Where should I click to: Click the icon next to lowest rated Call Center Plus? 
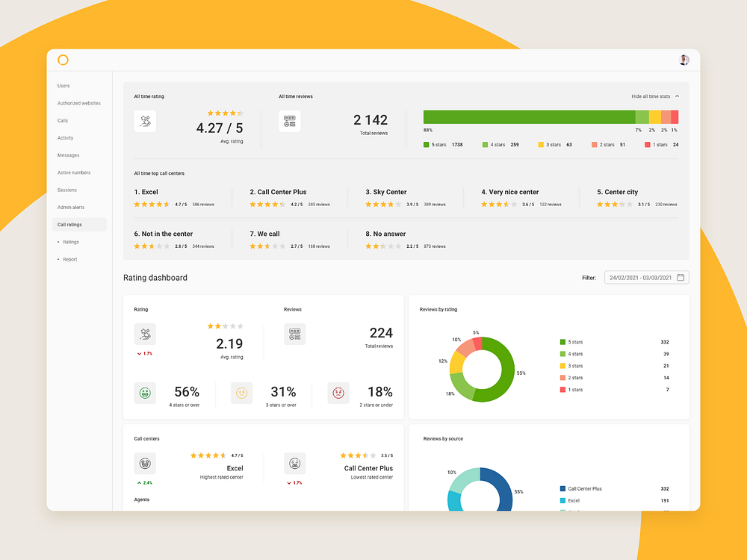294,463
